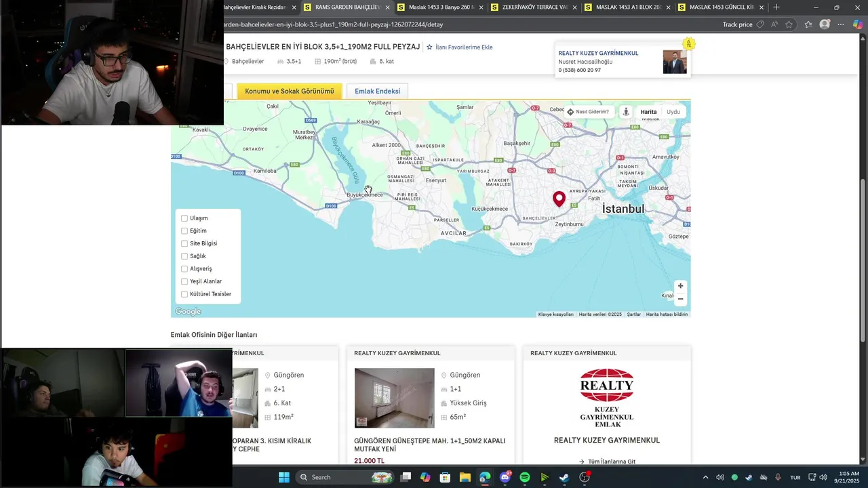The width and height of the screenshot is (868, 488).
Task: Open the Konumu ve Sokak Görünümü tab
Action: (290, 91)
